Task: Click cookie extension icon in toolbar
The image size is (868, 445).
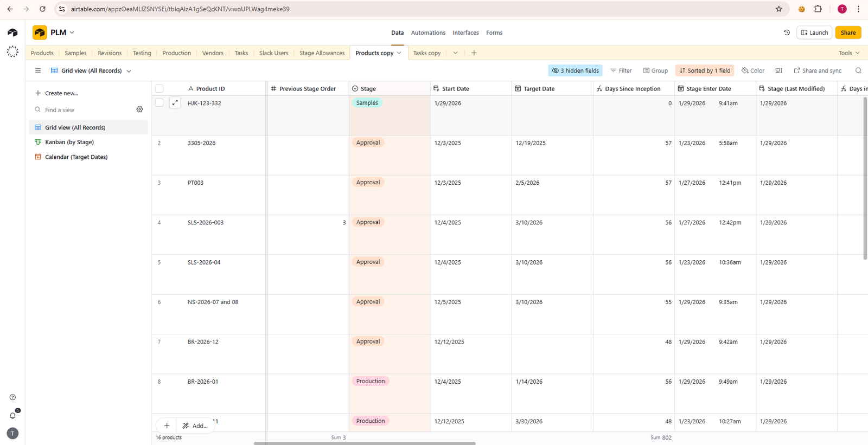Action: [801, 9]
